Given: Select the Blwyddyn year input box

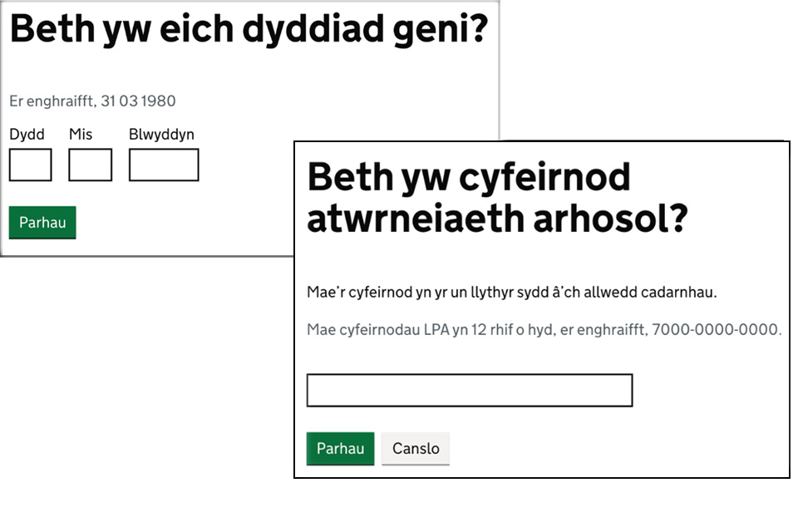Looking at the screenshot, I should pyautogui.click(x=164, y=165).
